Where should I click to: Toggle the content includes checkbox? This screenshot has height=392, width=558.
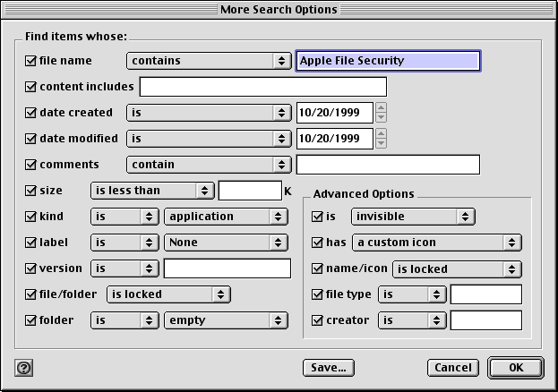tap(30, 87)
